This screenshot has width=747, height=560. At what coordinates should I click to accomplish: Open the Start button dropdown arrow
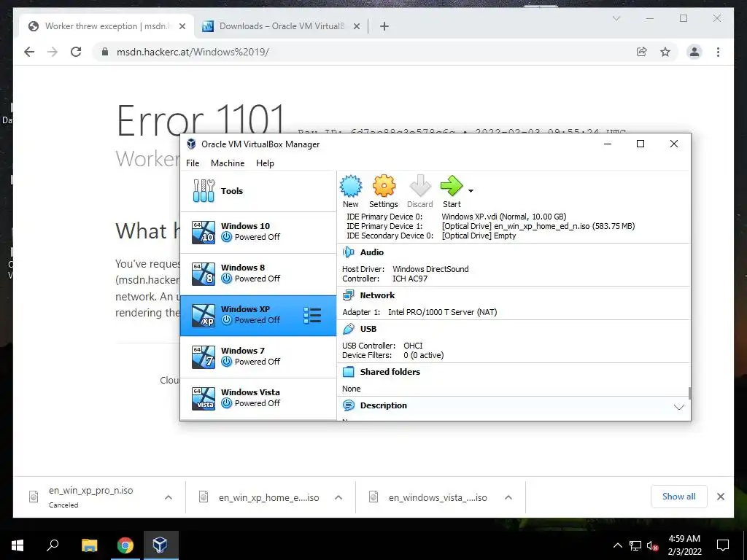click(x=471, y=191)
